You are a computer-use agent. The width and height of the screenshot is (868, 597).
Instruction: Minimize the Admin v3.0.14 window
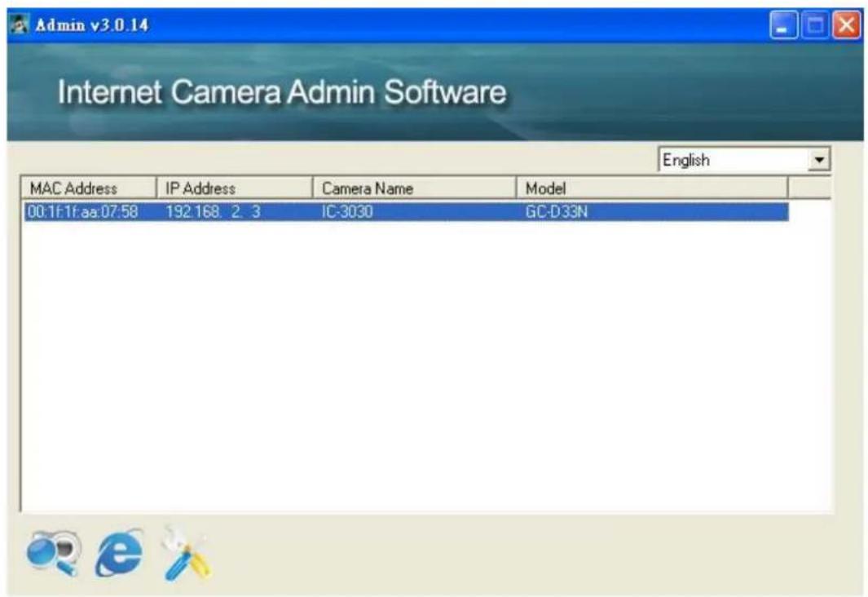[x=783, y=25]
